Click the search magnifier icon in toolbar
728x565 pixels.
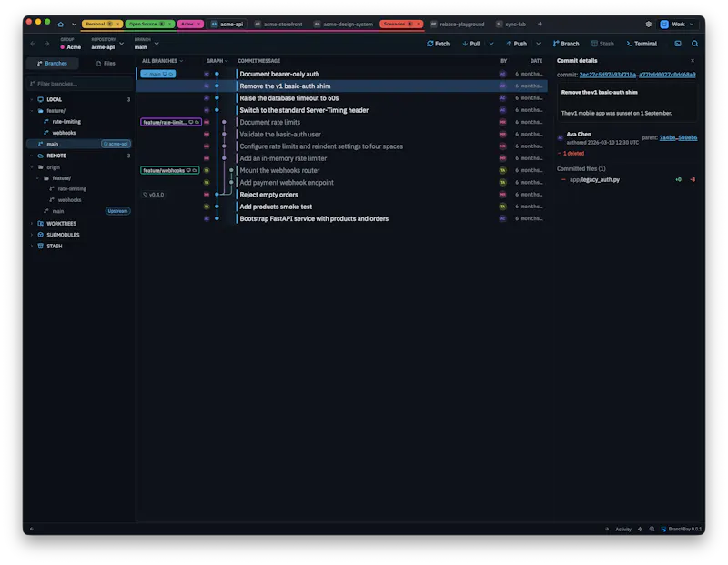coord(694,44)
